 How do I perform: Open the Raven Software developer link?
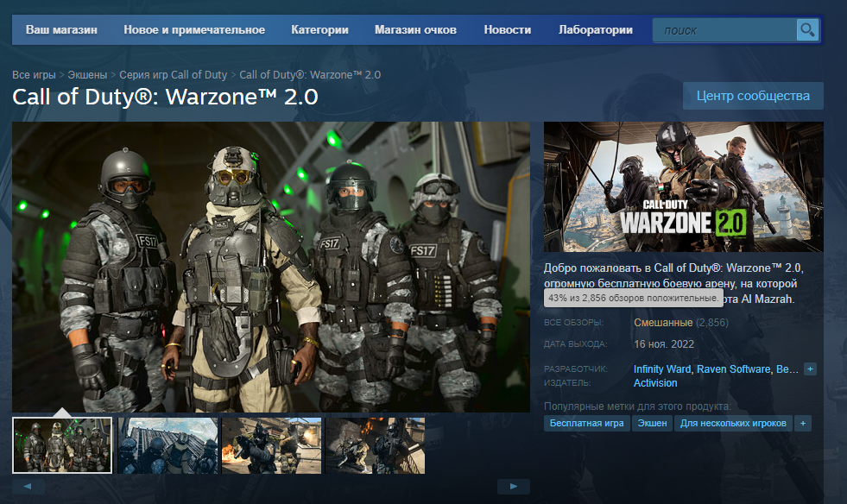click(x=734, y=369)
